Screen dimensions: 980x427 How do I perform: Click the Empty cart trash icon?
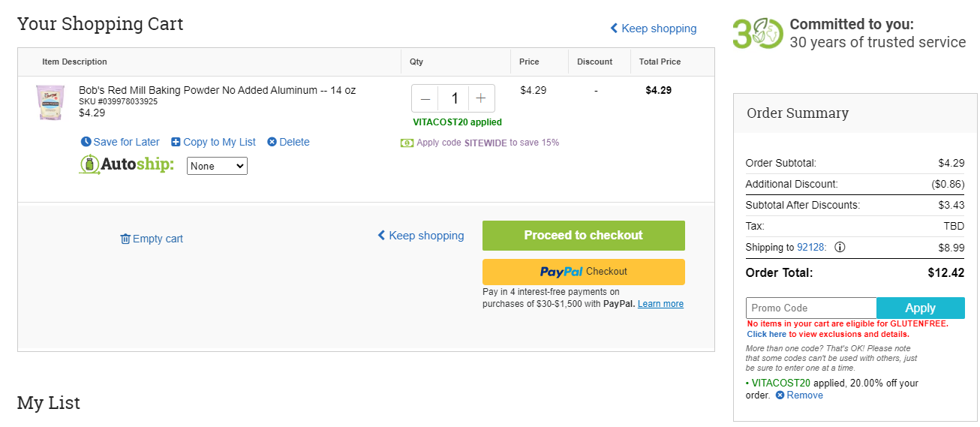125,239
